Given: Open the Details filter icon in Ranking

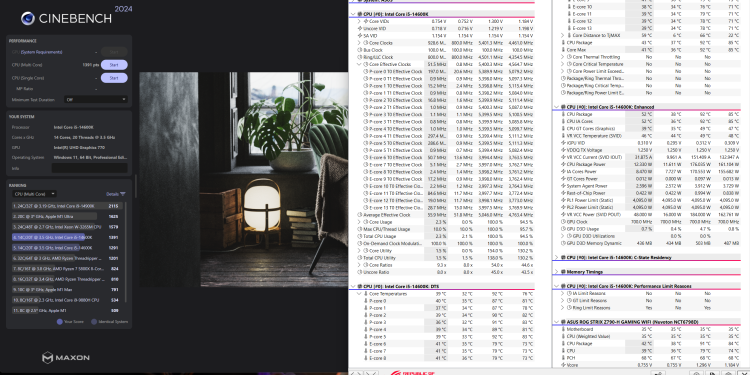Looking at the screenshot, I should pos(123,194).
